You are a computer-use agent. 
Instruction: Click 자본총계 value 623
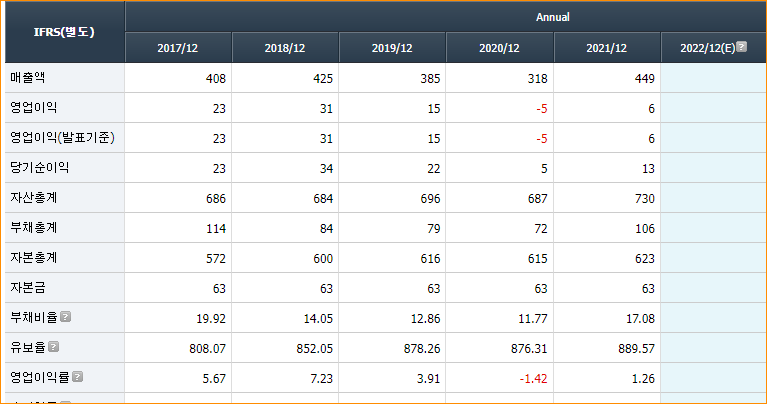645,259
